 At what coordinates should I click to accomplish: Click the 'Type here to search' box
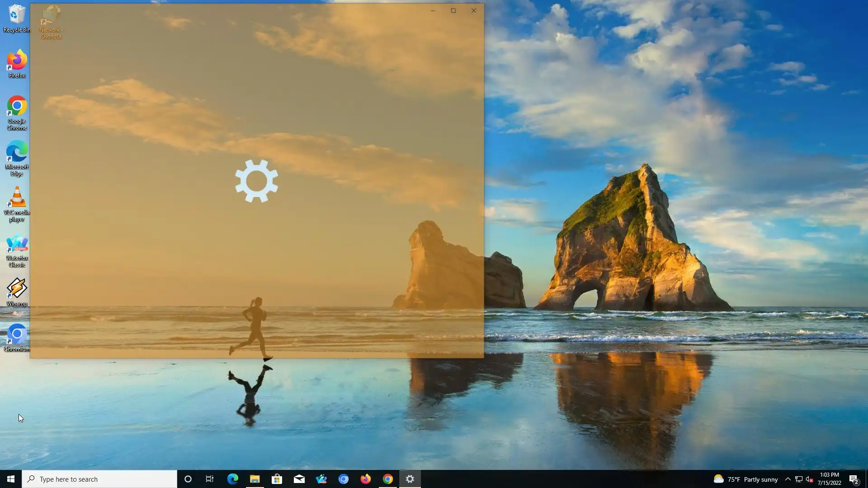click(x=99, y=479)
